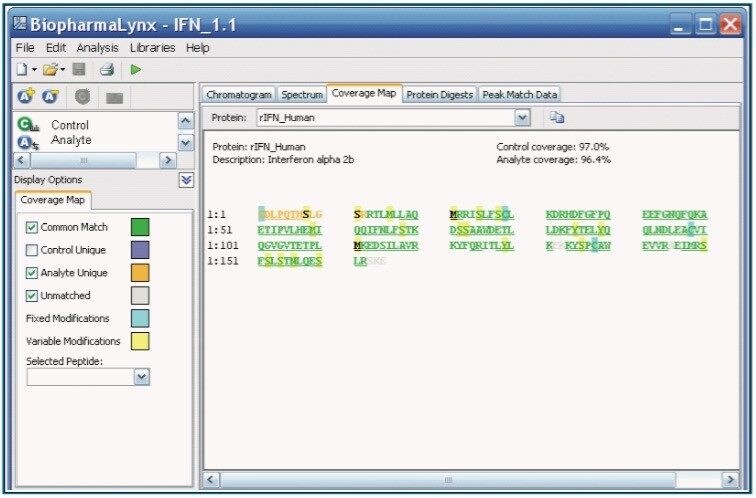
Task: Open the Libraries menu
Action: 152,48
